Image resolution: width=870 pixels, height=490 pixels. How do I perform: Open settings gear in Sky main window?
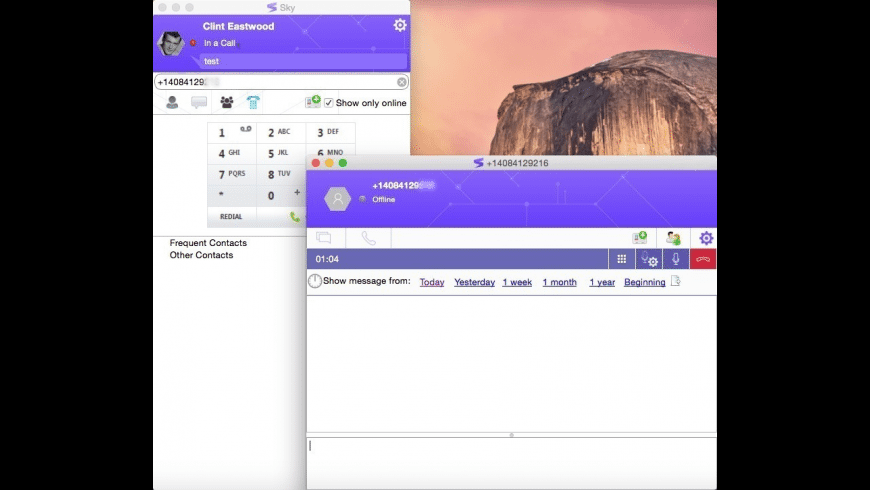[400, 25]
